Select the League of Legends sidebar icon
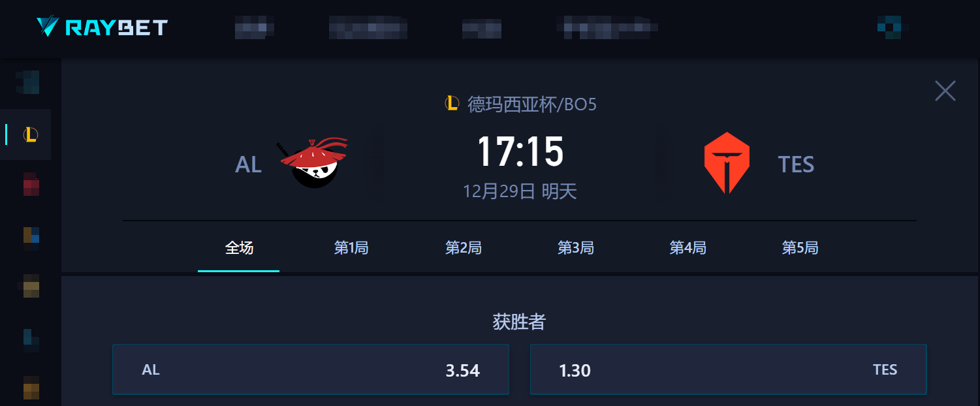980x406 pixels. click(x=30, y=134)
